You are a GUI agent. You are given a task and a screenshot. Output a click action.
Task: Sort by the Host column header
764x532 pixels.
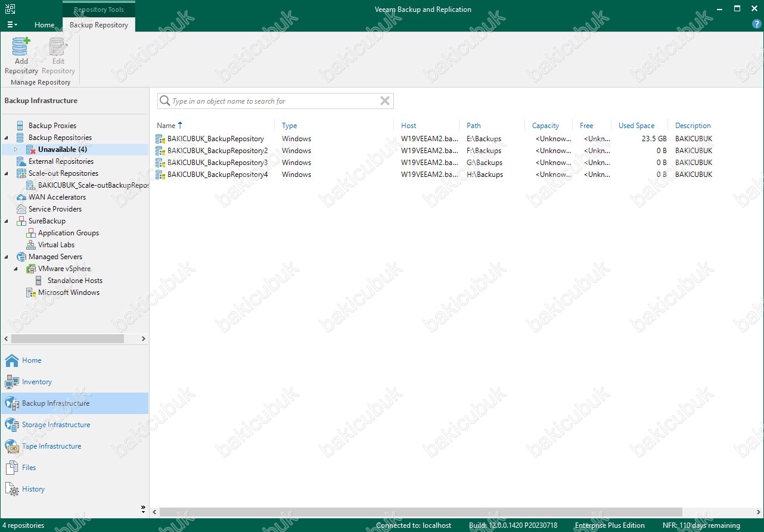[x=409, y=126]
